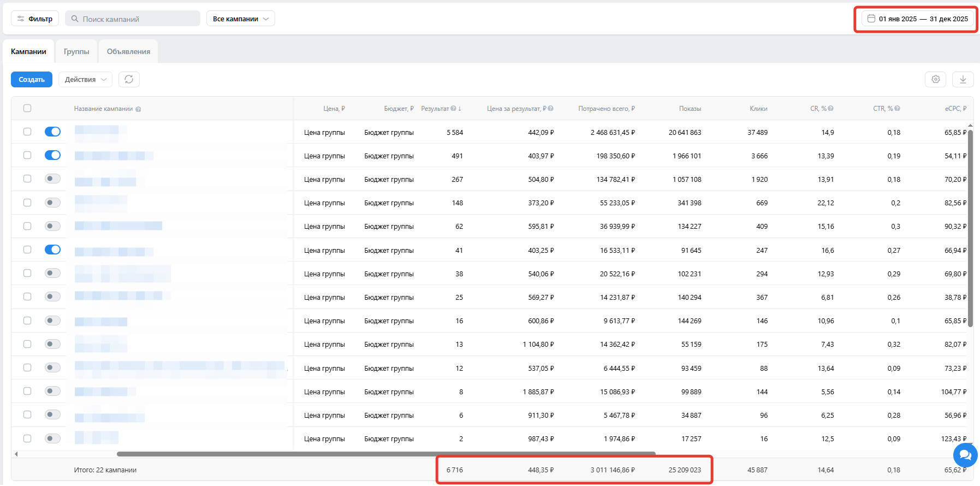This screenshot has width=980, height=486.
Task: Click the CR value 22,12
Action: 825,203
